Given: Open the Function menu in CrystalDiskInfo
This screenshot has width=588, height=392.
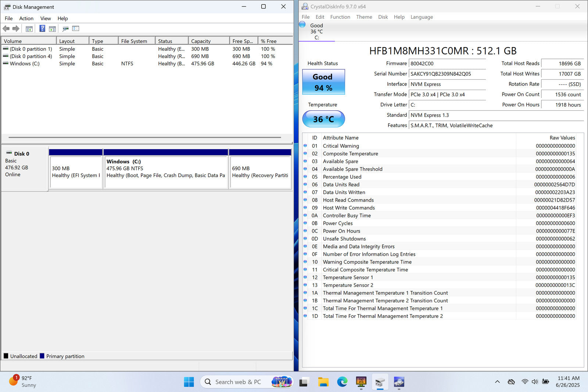Looking at the screenshot, I should (x=340, y=17).
